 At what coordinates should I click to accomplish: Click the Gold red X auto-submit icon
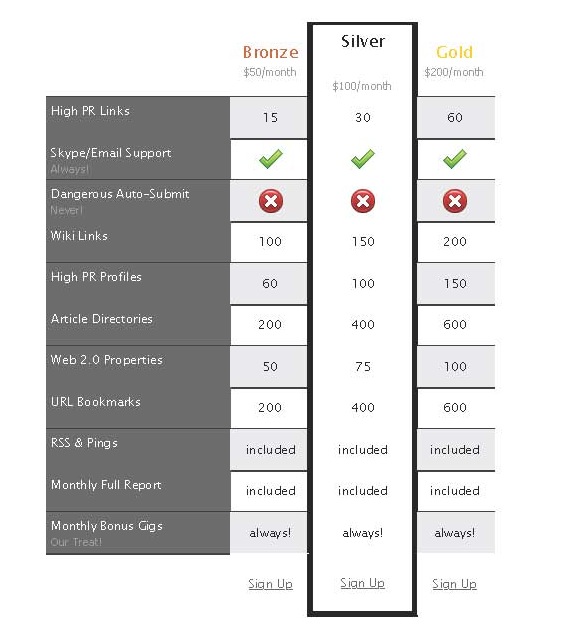[x=455, y=201]
